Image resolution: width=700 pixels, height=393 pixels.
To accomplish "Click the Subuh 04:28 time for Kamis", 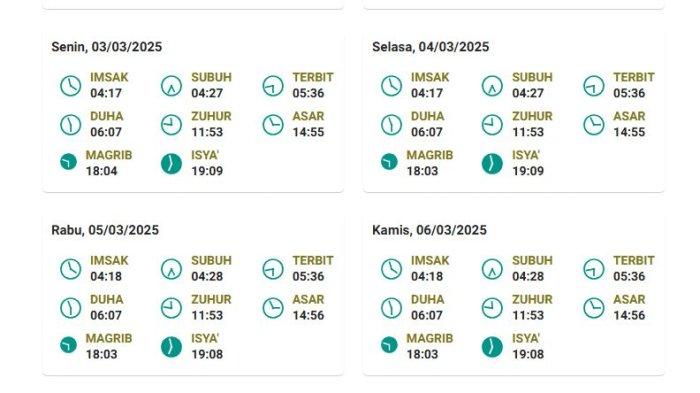I will [528, 276].
